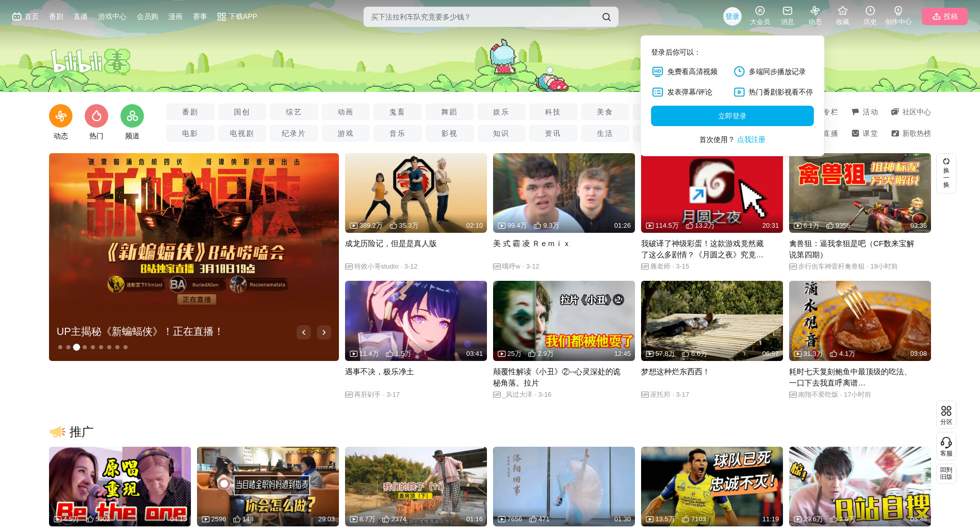Open 活动 link with flag icon
980x531 pixels.
865,112
